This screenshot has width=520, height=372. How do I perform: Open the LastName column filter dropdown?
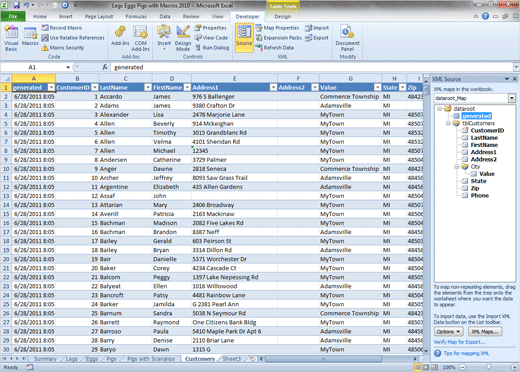pyautogui.click(x=148, y=87)
